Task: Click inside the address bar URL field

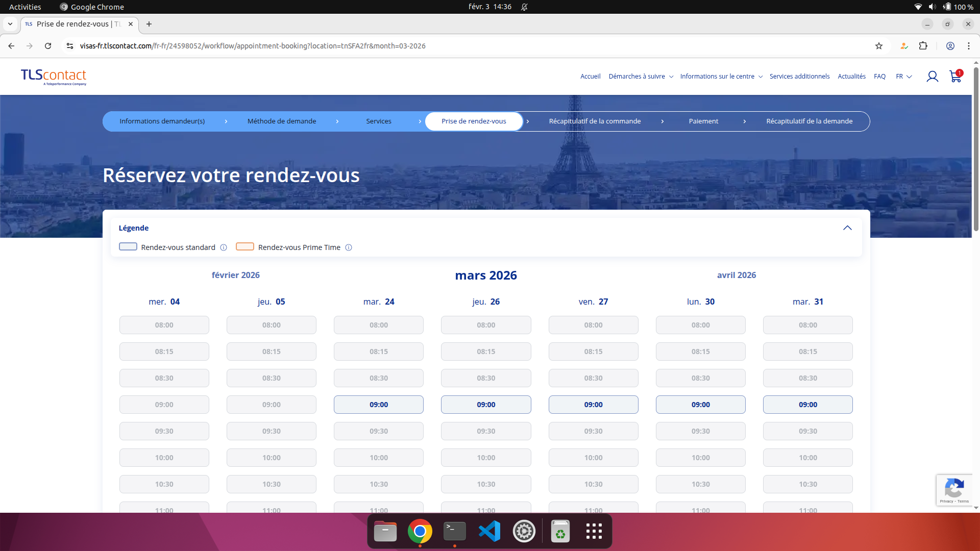Action: (252, 46)
